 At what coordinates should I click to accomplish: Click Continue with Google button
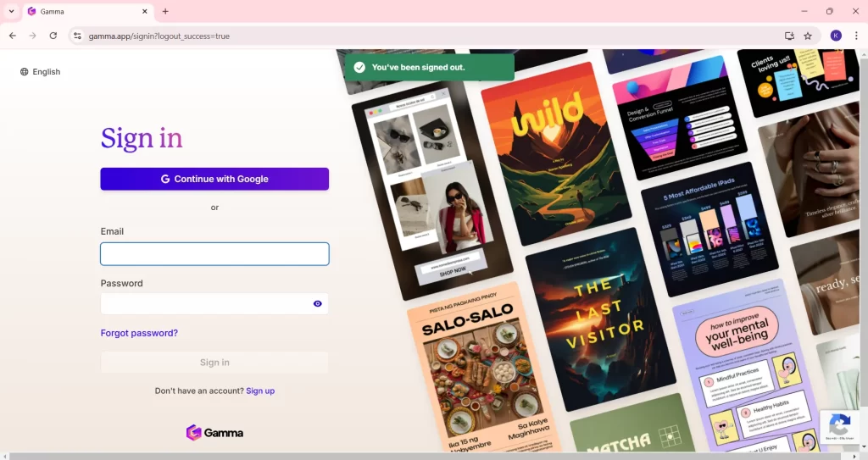(214, 179)
